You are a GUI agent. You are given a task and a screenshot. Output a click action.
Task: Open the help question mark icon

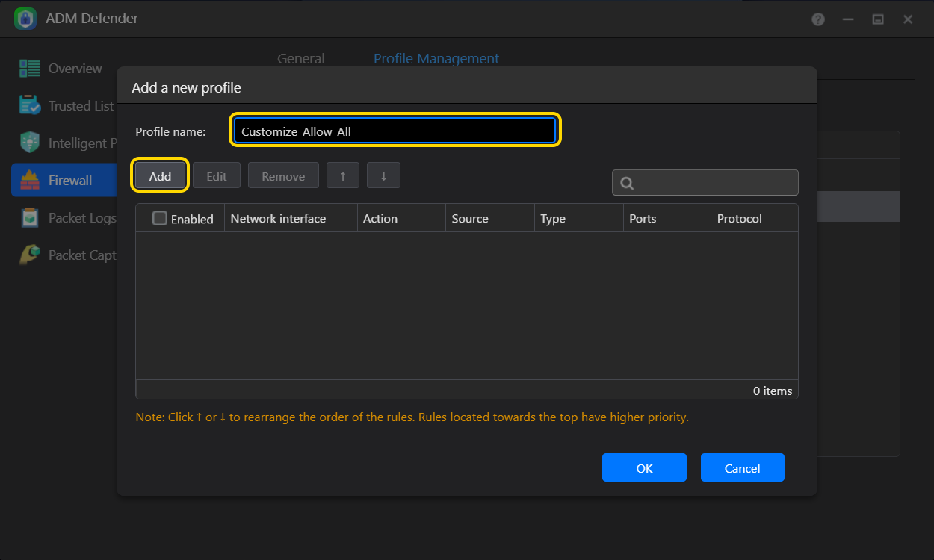click(818, 19)
